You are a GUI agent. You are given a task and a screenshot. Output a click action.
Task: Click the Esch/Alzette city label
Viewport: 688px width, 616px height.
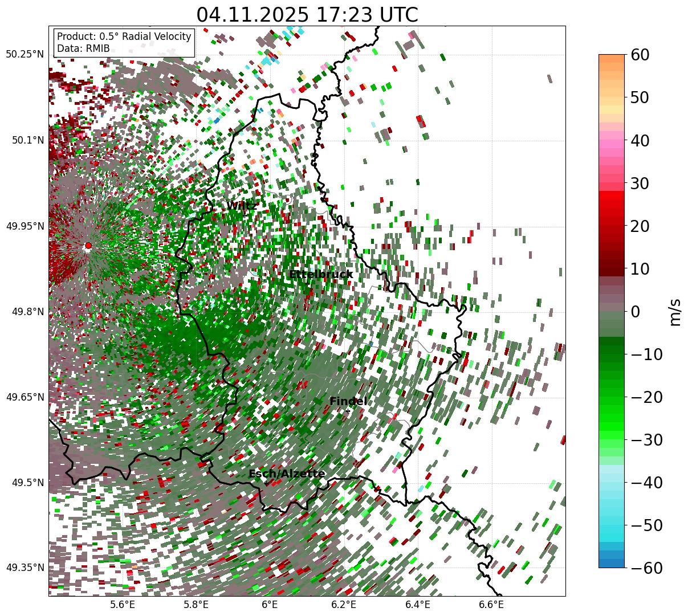(x=287, y=474)
